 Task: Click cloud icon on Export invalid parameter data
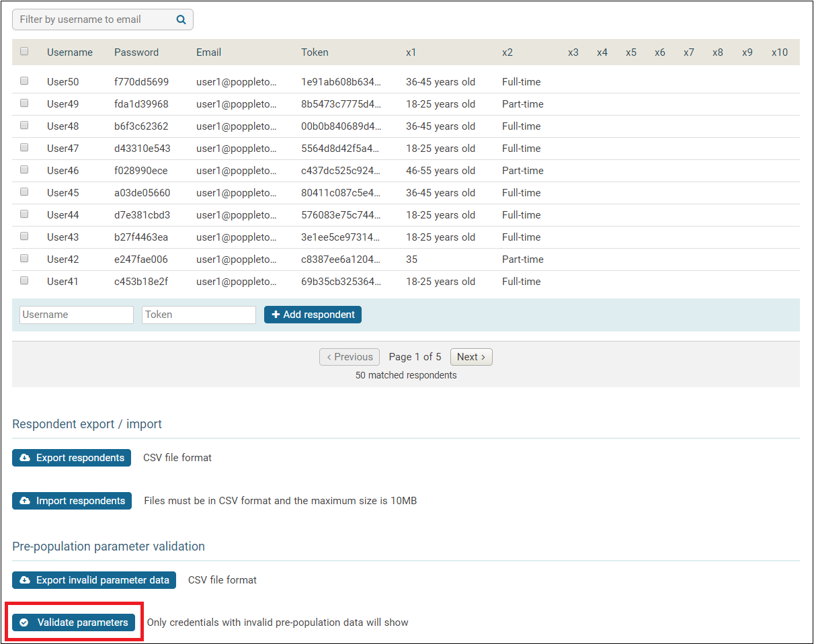click(25, 580)
